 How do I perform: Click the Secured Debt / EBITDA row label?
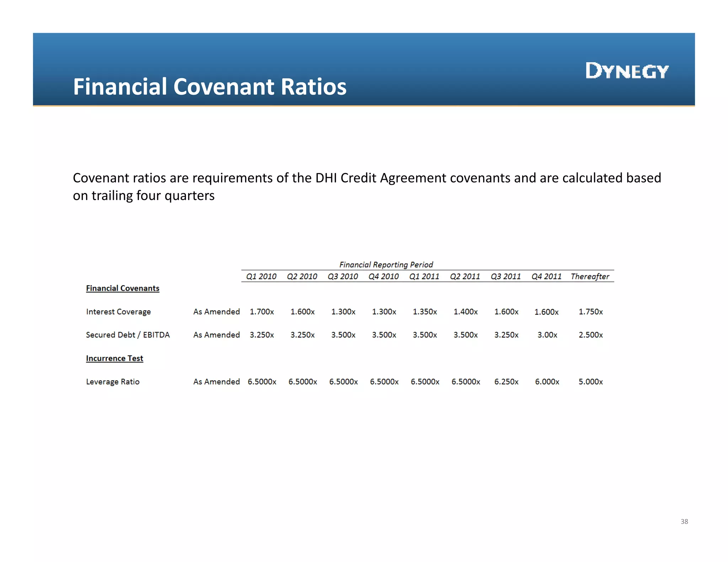click(x=128, y=335)
